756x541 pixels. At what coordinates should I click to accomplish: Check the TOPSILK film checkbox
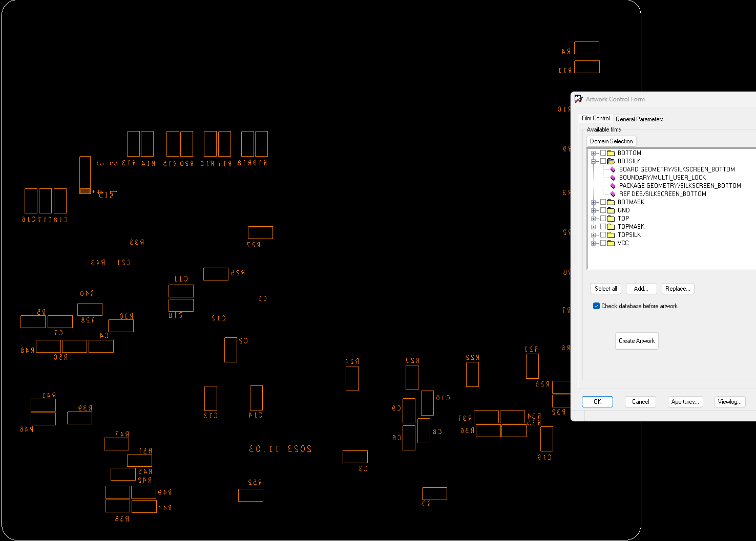[603, 235]
